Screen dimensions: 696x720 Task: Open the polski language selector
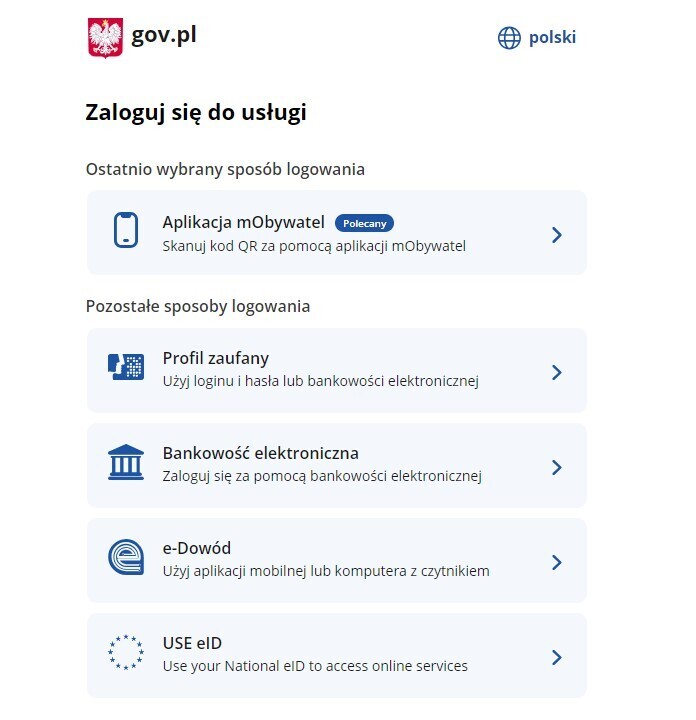tap(537, 38)
